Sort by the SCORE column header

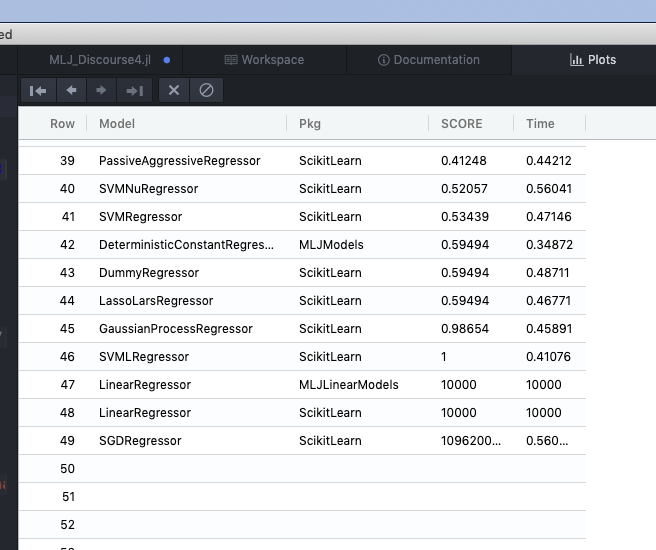click(461, 124)
